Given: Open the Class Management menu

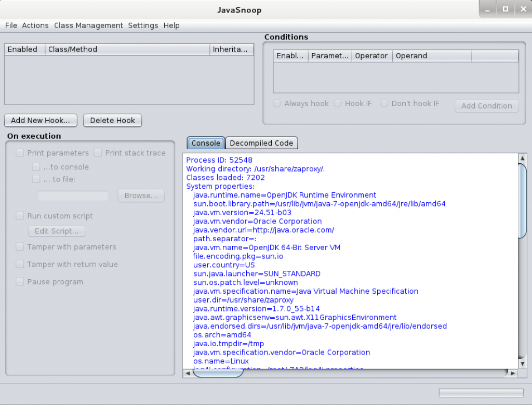Looking at the screenshot, I should pos(88,25).
